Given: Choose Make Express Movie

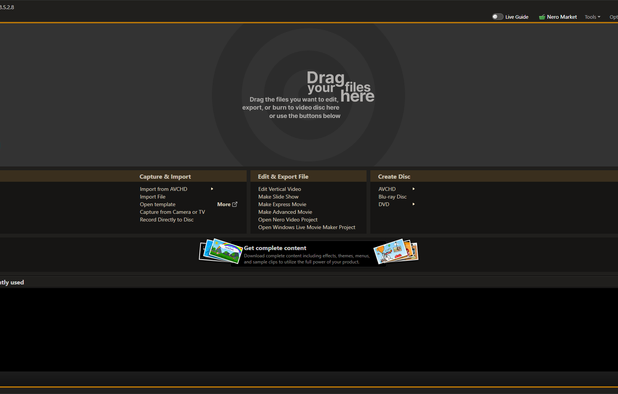Looking at the screenshot, I should click(282, 204).
